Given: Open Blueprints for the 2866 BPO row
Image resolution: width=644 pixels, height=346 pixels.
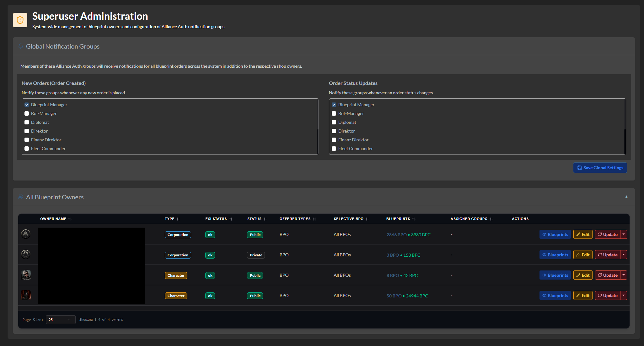Looking at the screenshot, I should pyautogui.click(x=555, y=234).
